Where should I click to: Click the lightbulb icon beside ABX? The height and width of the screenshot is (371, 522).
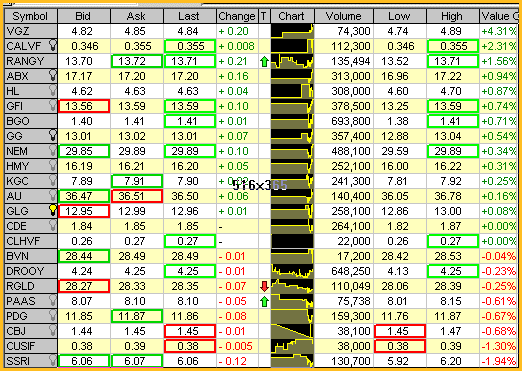click(52, 75)
